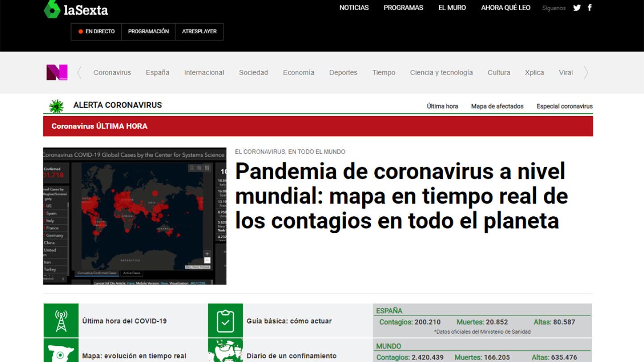
Task: Click the laSexta logo
Action: pos(76,9)
